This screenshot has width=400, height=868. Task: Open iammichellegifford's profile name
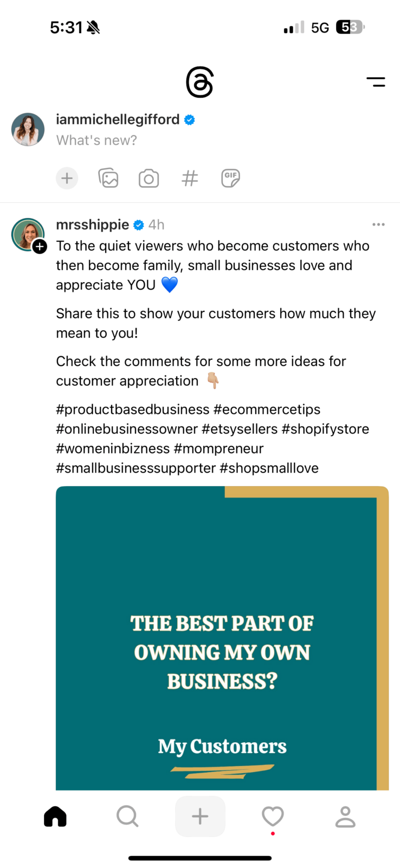(x=118, y=119)
